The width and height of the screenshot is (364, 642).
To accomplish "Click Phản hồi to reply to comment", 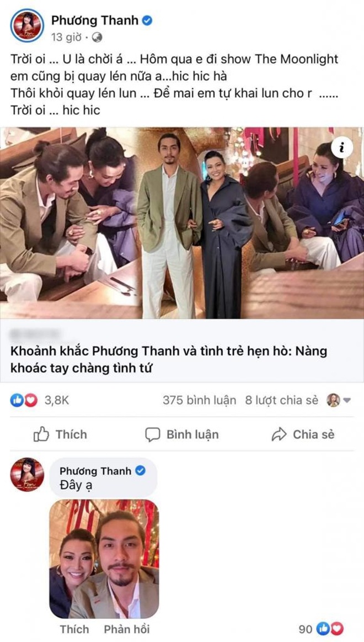I will pyautogui.click(x=127, y=629).
